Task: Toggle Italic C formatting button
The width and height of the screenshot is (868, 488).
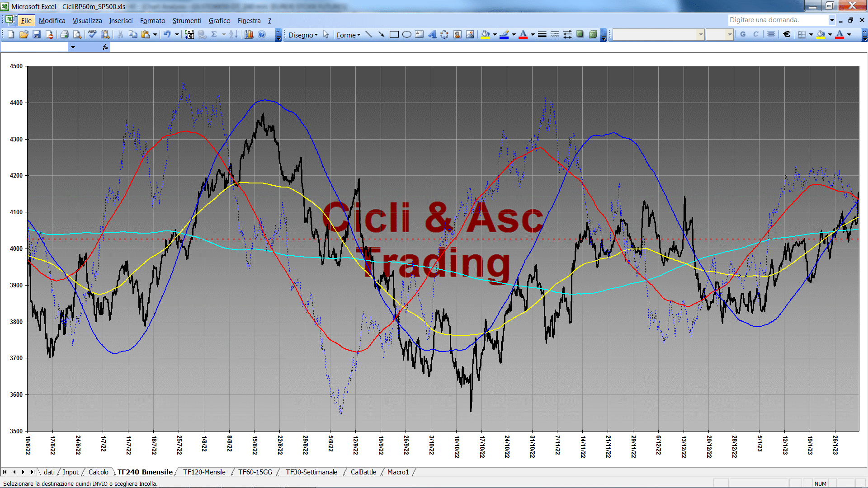Action: point(755,34)
